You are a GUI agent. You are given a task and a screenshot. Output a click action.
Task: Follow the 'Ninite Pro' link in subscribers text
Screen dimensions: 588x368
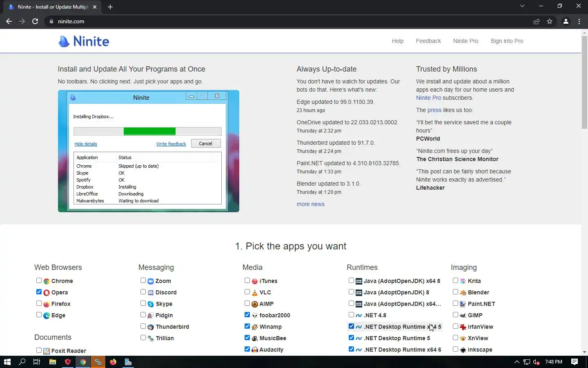(428, 98)
